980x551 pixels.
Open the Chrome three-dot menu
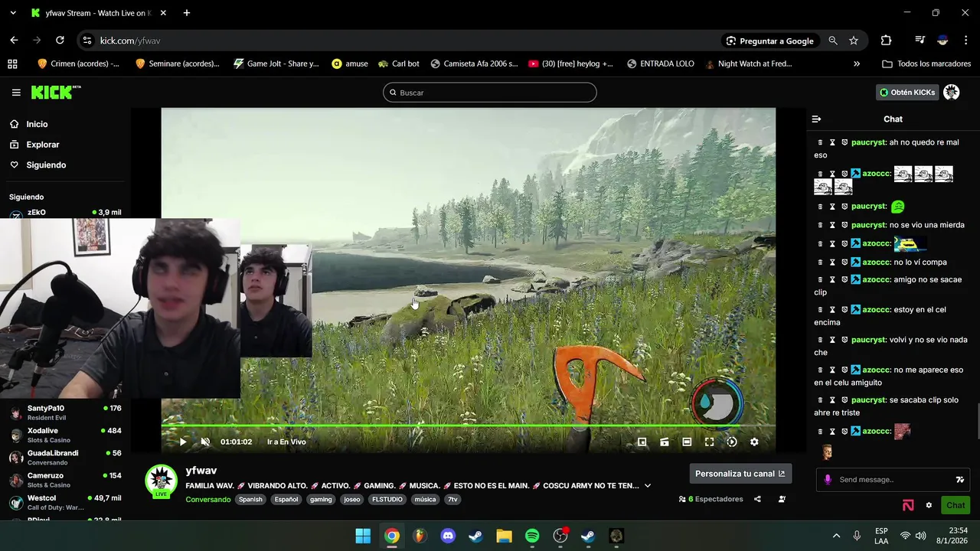click(x=965, y=41)
